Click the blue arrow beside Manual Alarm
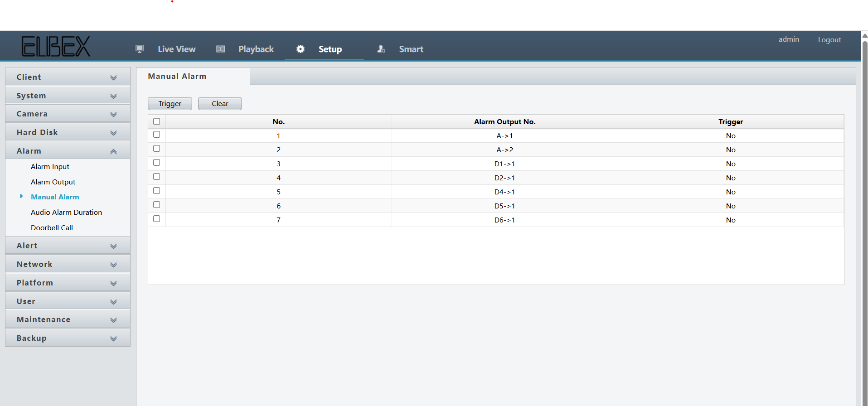Image resolution: width=868 pixels, height=406 pixels. (x=21, y=196)
